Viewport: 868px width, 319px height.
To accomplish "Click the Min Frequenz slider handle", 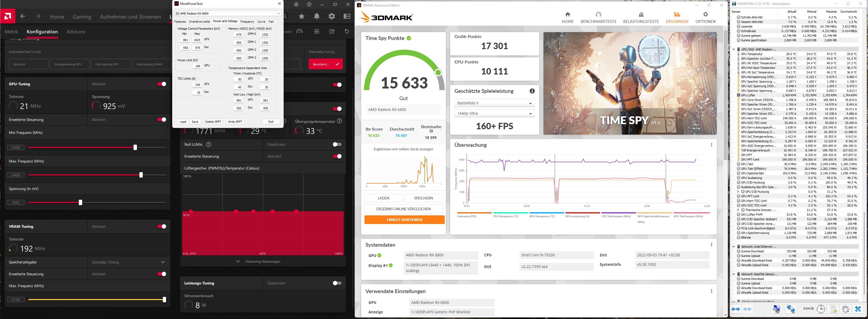I will click(135, 147).
